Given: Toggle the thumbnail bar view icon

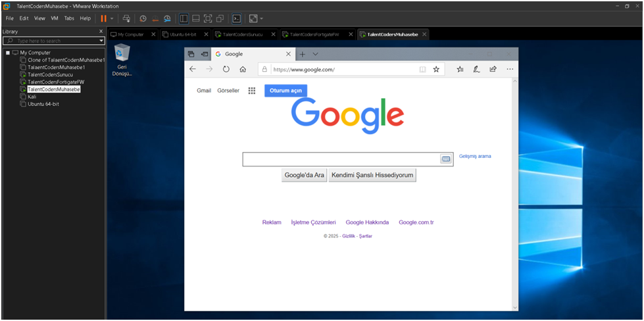Looking at the screenshot, I should (196, 18).
